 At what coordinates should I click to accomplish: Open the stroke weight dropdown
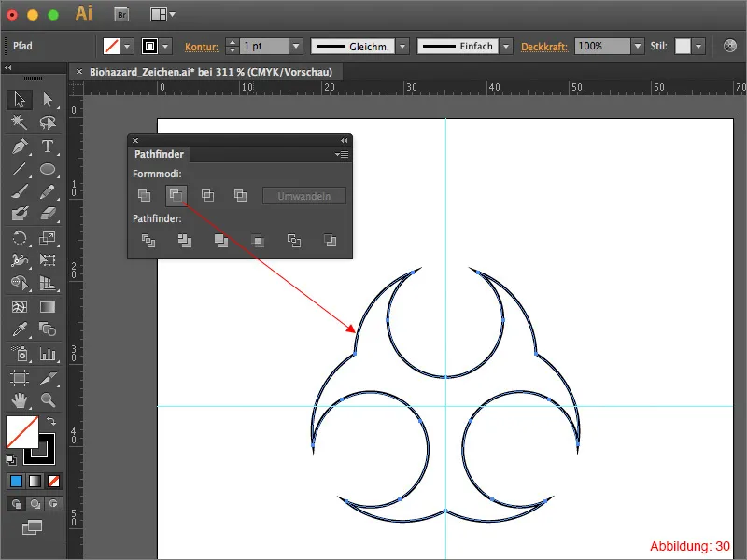click(x=296, y=46)
